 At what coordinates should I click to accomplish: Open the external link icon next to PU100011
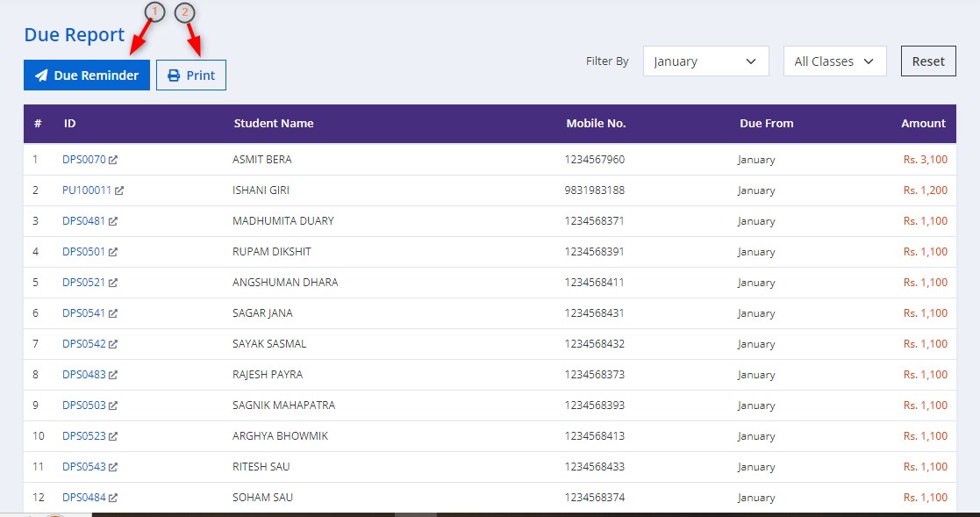click(x=119, y=190)
